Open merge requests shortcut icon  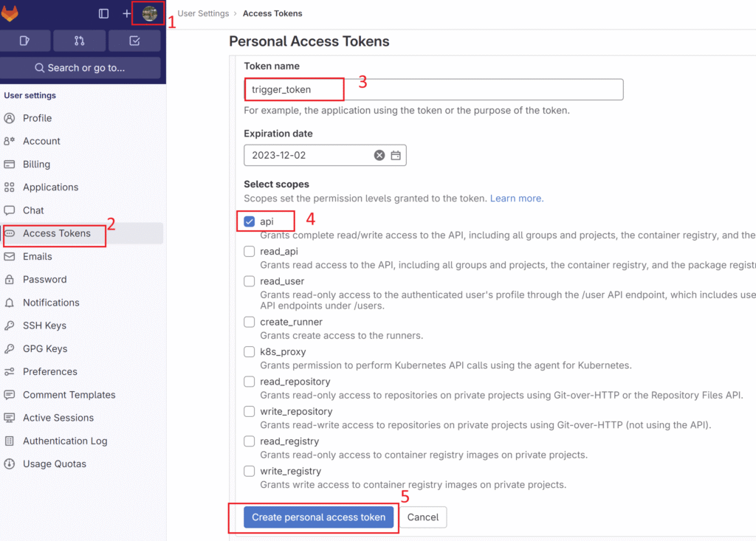pos(79,41)
